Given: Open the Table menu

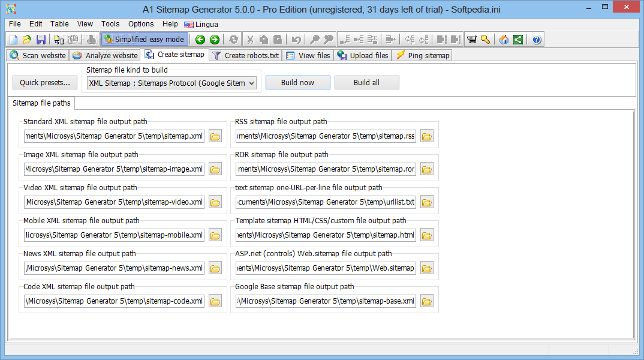Looking at the screenshot, I should click(59, 24).
